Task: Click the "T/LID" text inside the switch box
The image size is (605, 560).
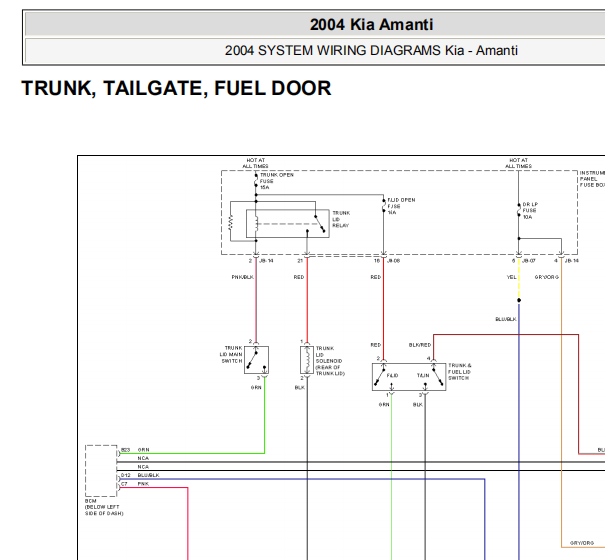Action: coord(423,375)
